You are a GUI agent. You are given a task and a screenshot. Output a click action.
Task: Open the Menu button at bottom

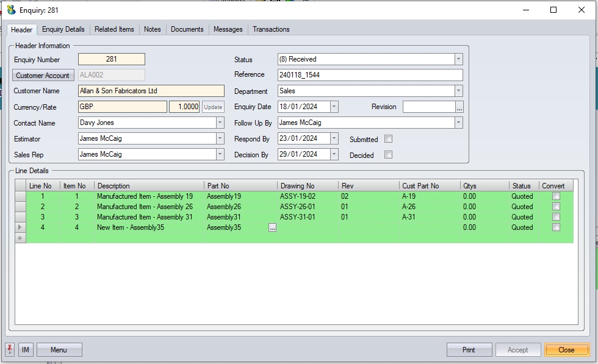click(x=59, y=350)
